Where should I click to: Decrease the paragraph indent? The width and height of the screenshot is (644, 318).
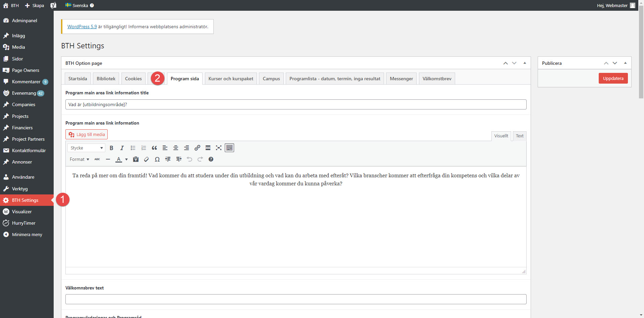point(168,159)
